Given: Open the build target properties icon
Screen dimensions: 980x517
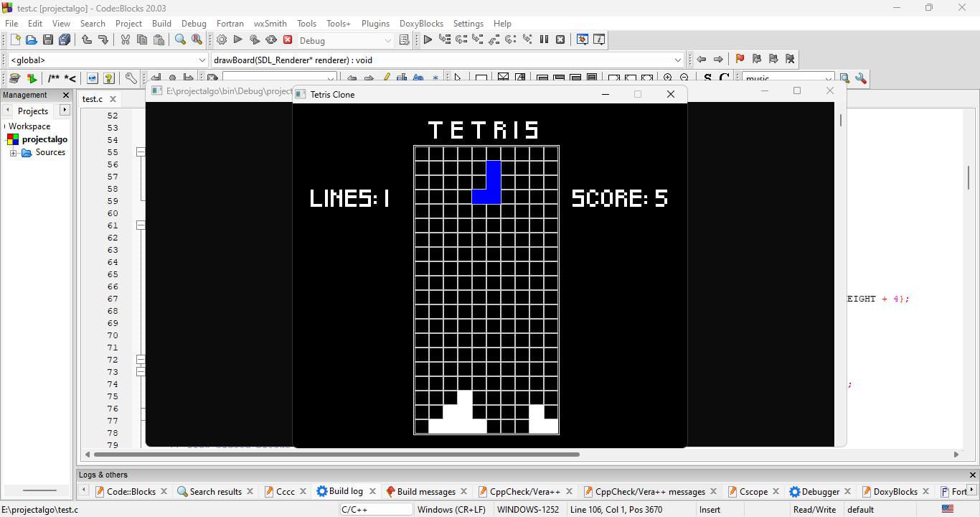Looking at the screenshot, I should [404, 40].
